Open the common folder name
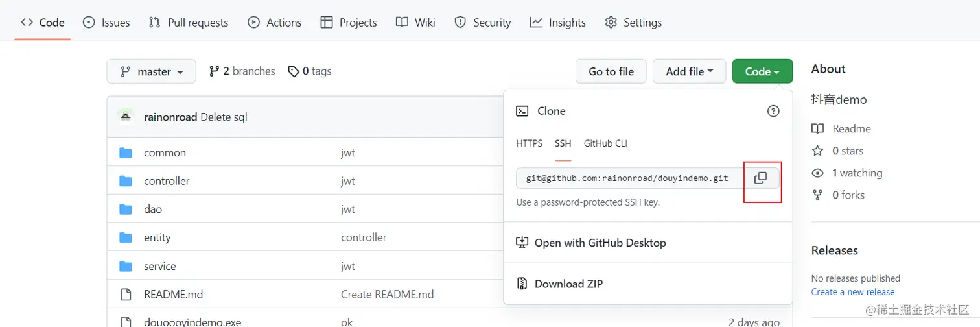The height and width of the screenshot is (327, 980). tap(165, 153)
